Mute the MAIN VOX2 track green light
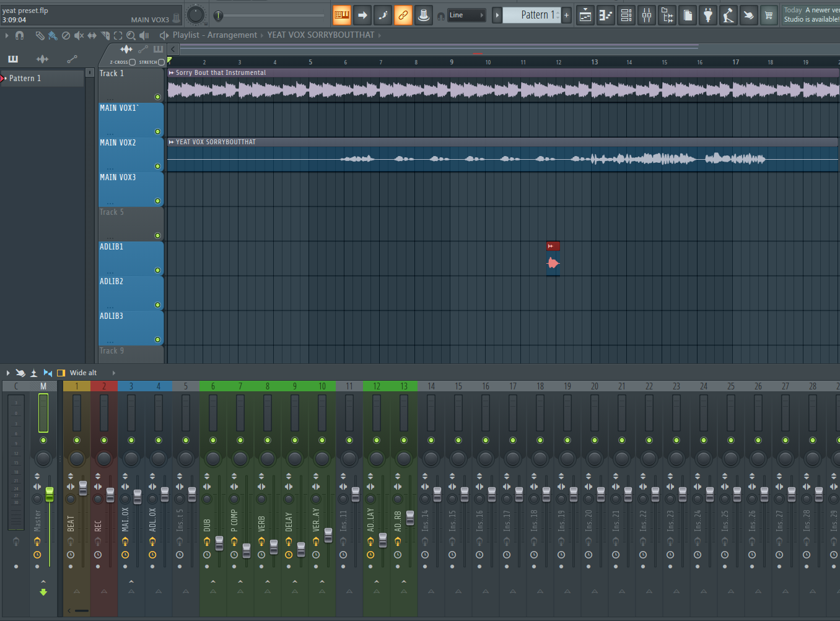Screen dimensions: 840x621 click(x=157, y=166)
